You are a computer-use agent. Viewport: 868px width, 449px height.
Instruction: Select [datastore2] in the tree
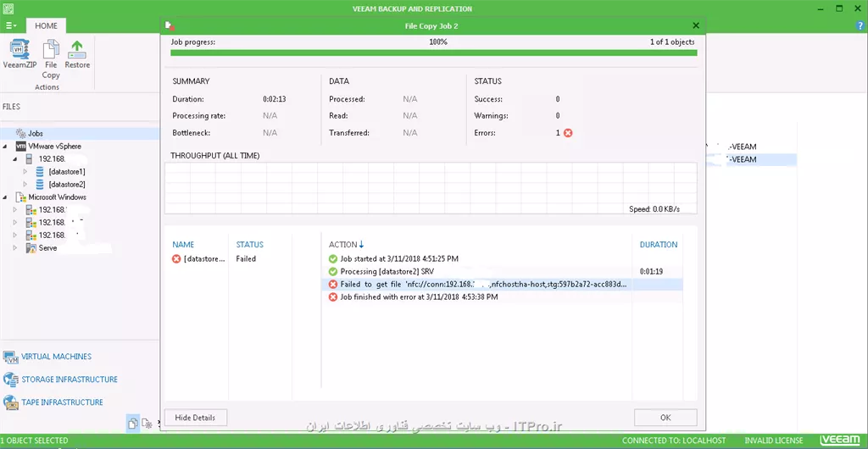pyautogui.click(x=67, y=185)
